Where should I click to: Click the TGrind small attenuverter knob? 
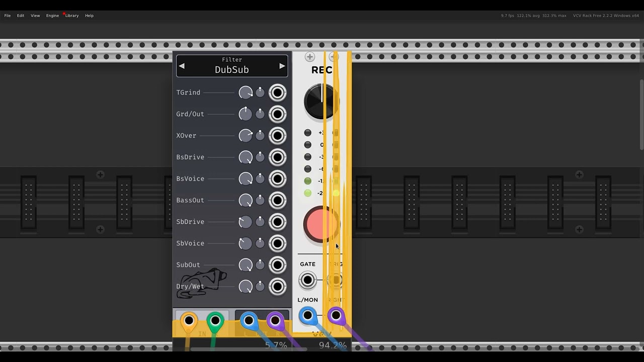(x=260, y=93)
